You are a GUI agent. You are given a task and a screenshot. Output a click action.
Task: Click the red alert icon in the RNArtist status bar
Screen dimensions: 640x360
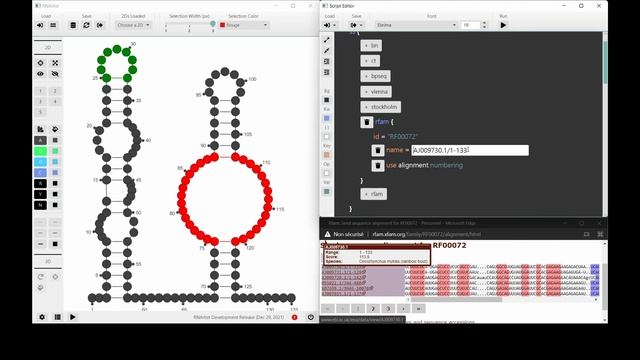[x=294, y=317]
